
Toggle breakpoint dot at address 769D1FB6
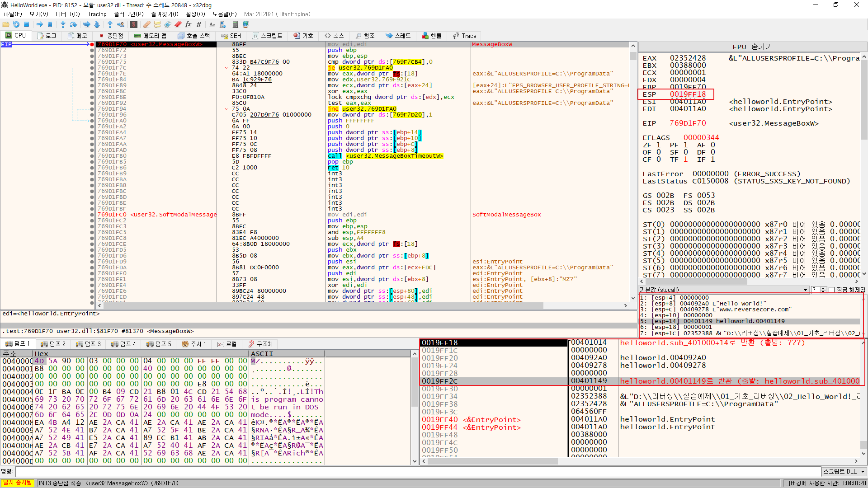[x=92, y=168]
